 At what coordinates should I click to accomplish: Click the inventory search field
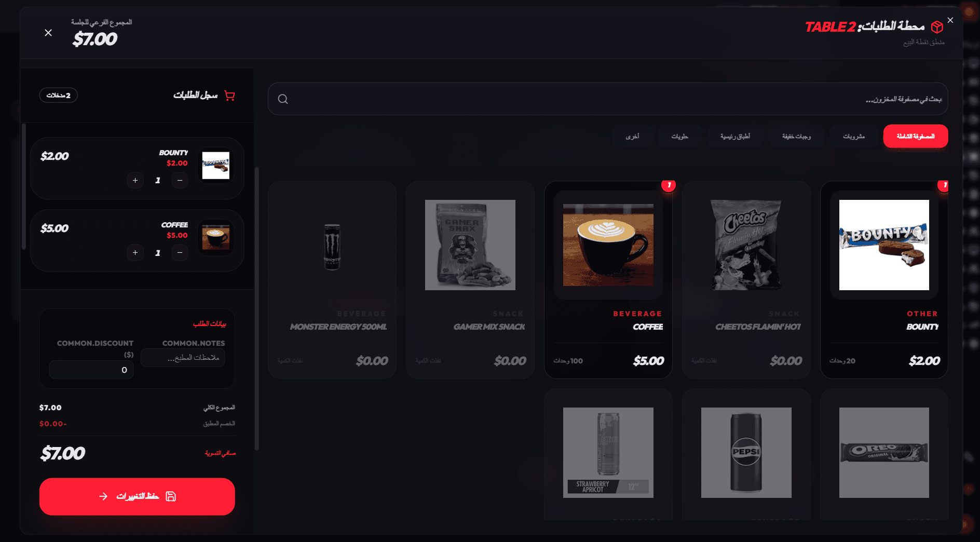tap(608, 99)
